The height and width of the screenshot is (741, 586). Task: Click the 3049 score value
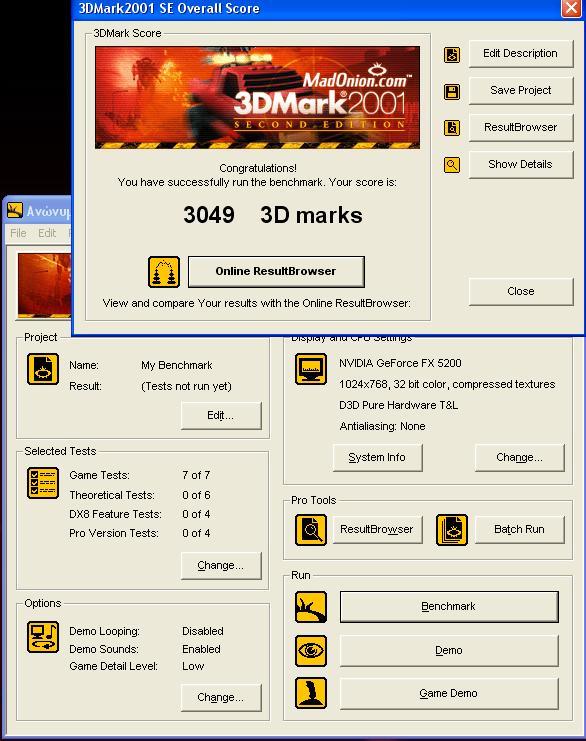209,215
